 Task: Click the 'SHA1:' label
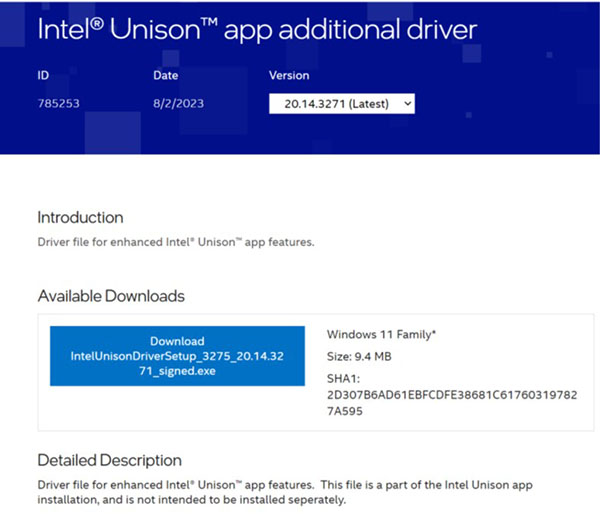tap(343, 379)
